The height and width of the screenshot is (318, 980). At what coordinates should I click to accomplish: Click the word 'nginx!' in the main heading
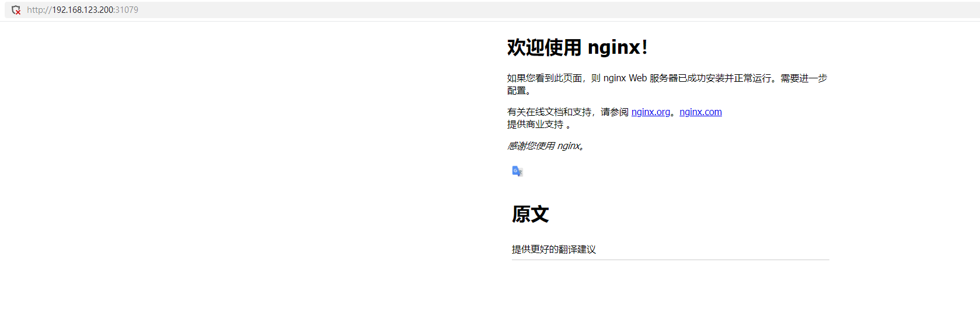coord(618,47)
